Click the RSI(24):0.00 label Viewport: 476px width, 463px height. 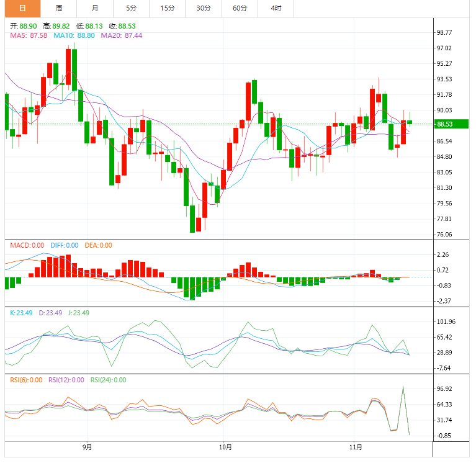[x=108, y=380]
